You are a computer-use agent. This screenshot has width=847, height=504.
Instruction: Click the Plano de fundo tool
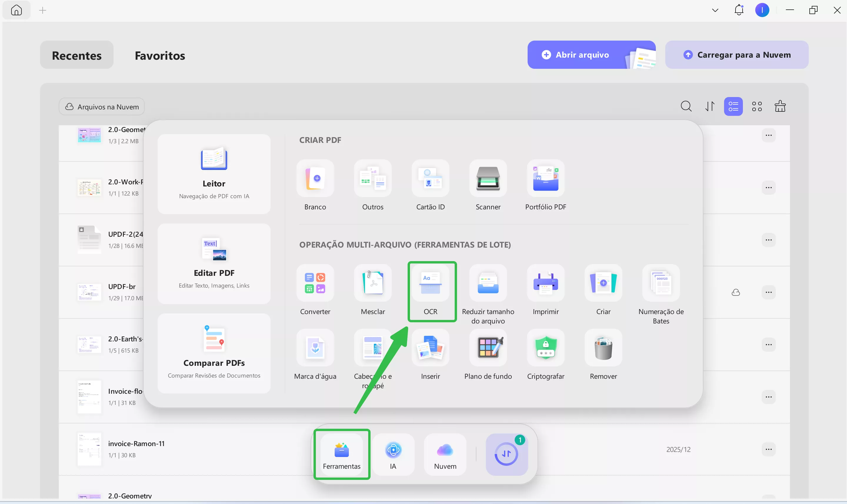pyautogui.click(x=488, y=348)
